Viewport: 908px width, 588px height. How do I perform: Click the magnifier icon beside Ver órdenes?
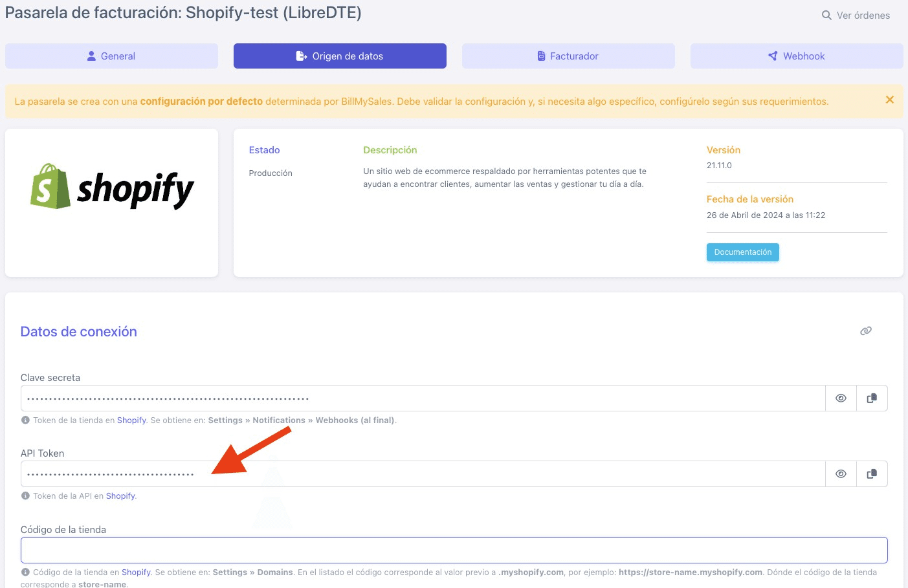pos(825,15)
